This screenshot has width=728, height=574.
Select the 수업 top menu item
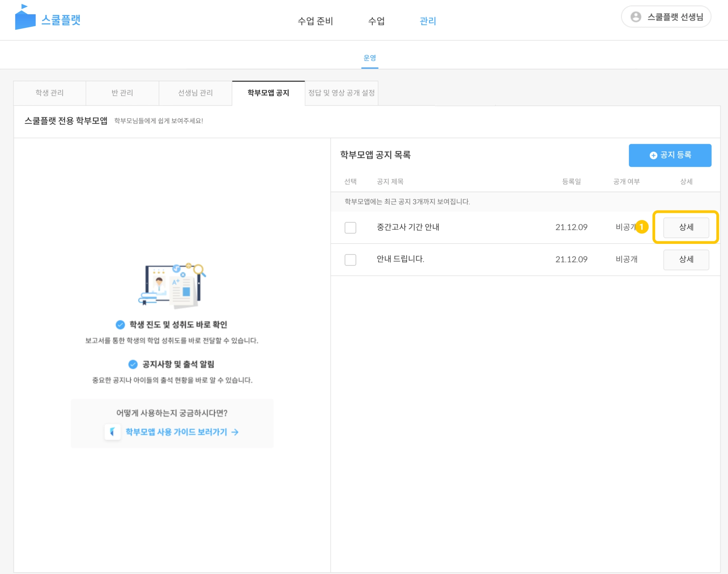click(x=376, y=21)
